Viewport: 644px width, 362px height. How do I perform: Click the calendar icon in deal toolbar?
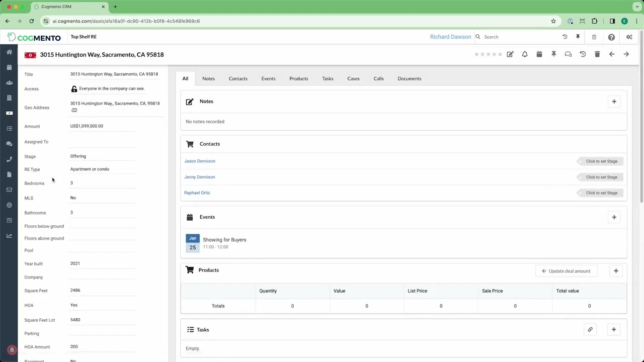tap(539, 54)
